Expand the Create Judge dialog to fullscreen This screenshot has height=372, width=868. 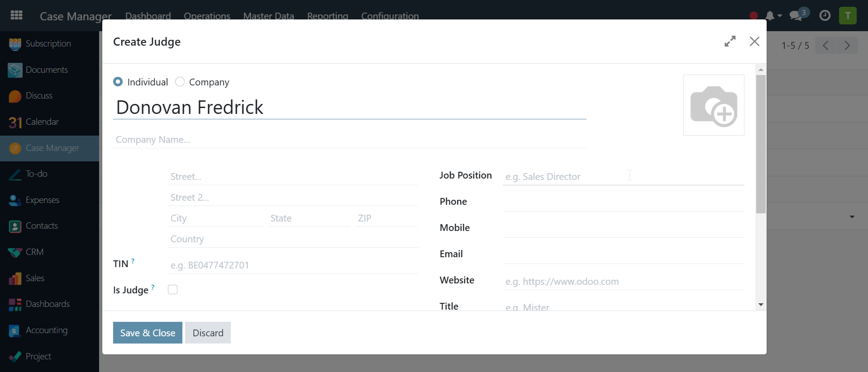coord(730,41)
